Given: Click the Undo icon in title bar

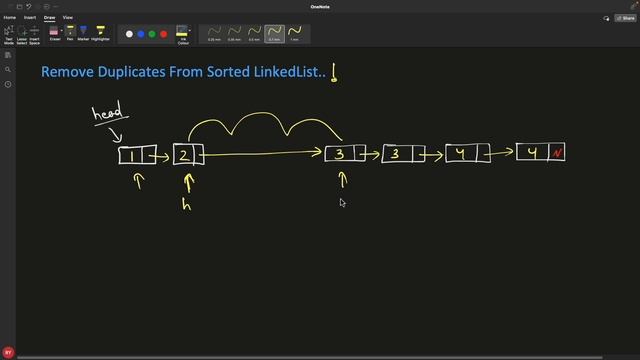Looking at the screenshot, I should [29, 7].
